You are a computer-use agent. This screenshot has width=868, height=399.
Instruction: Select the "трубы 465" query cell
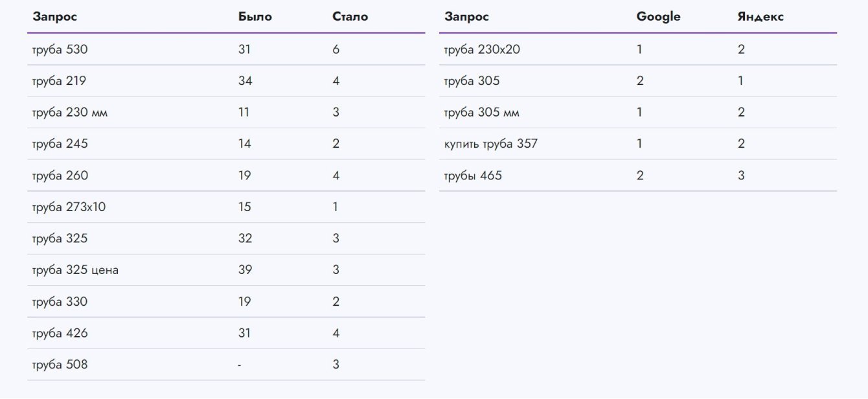pyautogui.click(x=473, y=176)
